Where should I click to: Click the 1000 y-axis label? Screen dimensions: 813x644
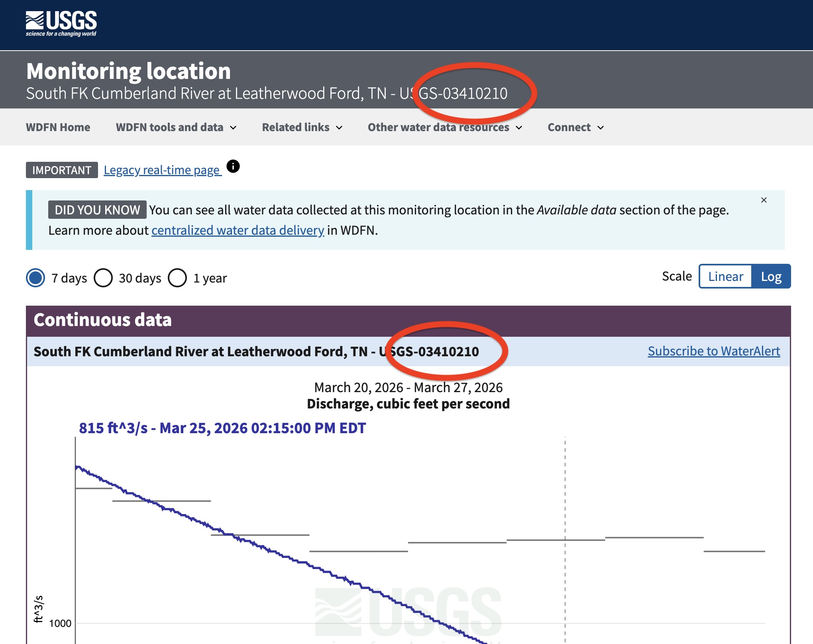coord(60,623)
